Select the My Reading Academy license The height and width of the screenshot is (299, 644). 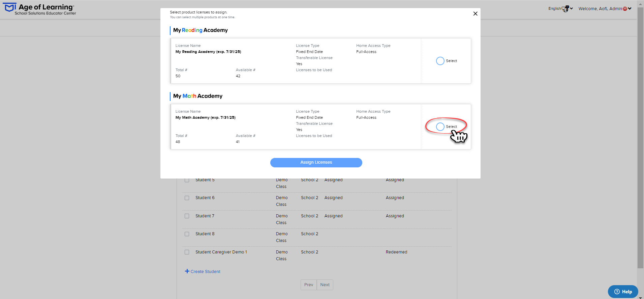point(440,61)
